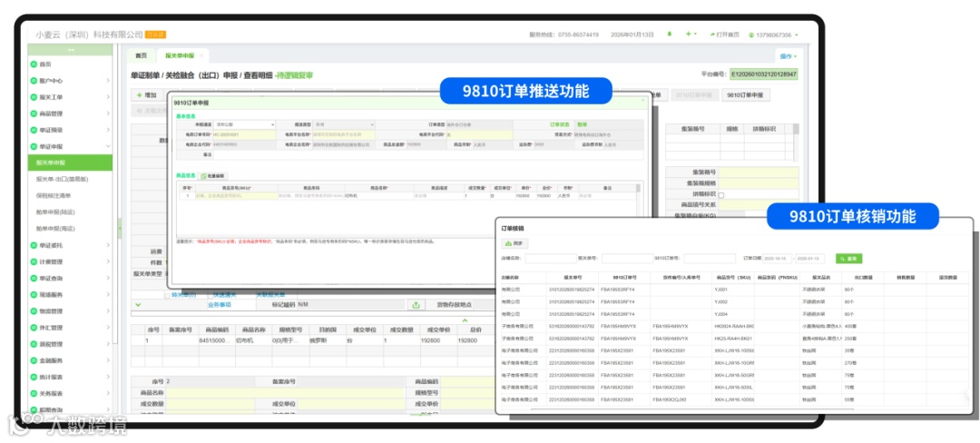Click the 关联报关单 link
This screenshot has height=443, width=980.
point(270,295)
